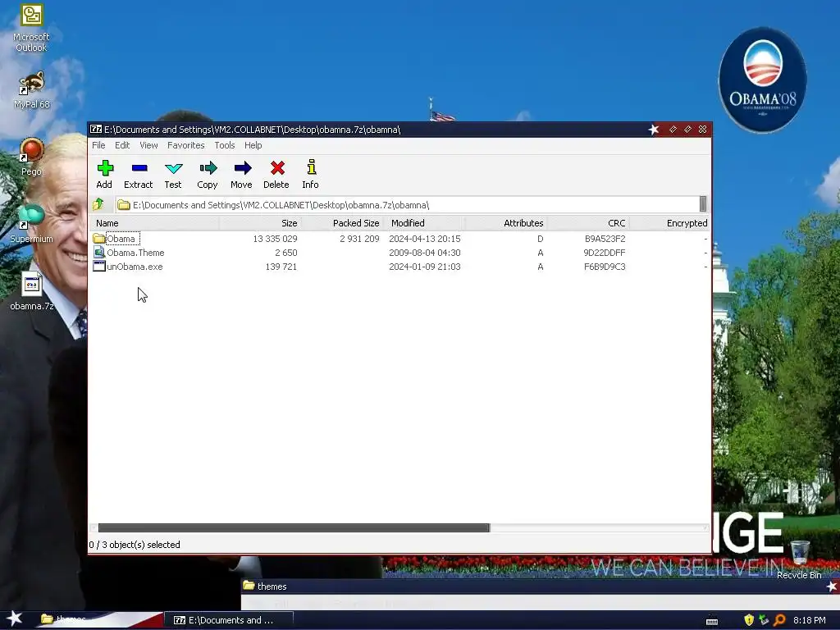The image size is (840, 630).
Task: Sort the file list by Name column
Action: coord(154,223)
